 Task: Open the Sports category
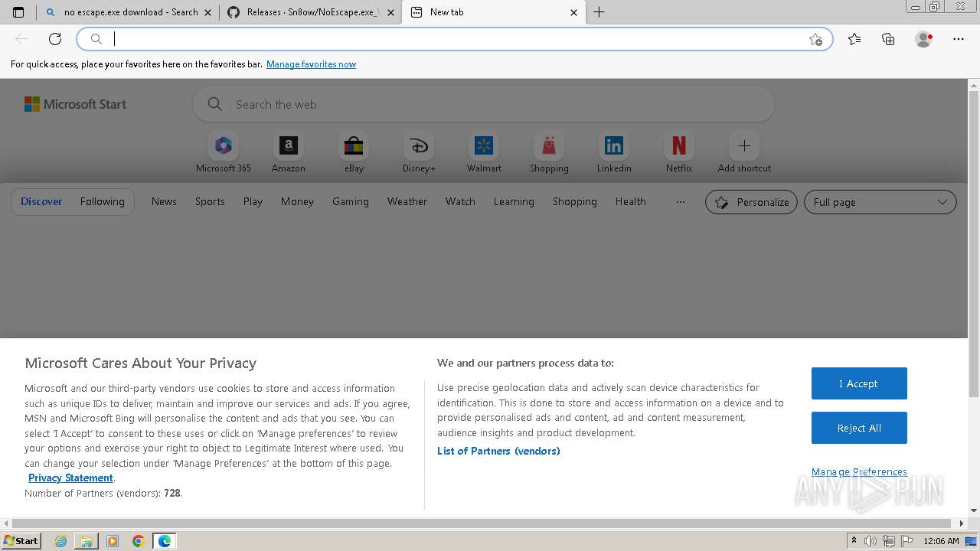click(210, 201)
